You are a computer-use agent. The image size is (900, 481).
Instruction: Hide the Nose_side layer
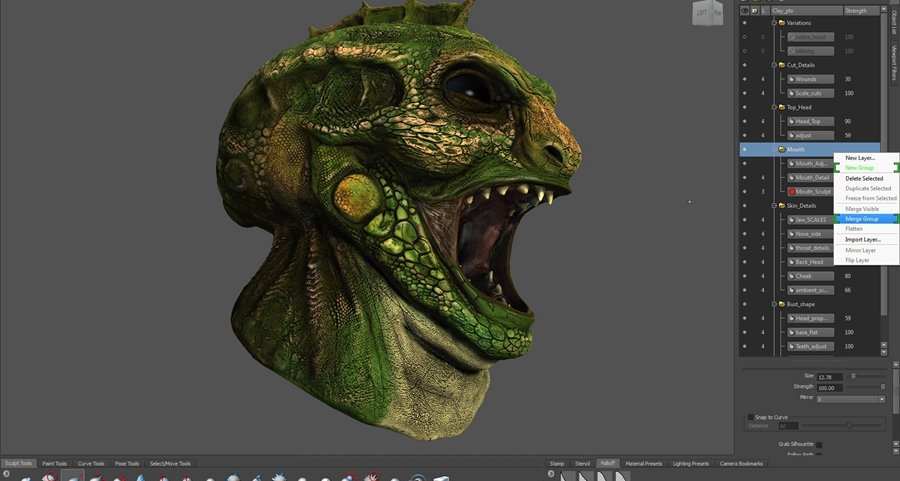[x=744, y=234]
